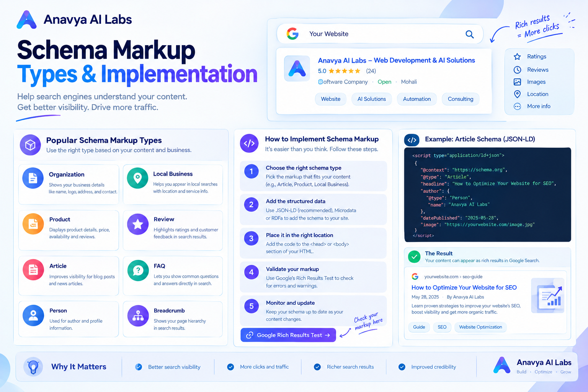Open the Google Rich Results Test button

click(288, 335)
